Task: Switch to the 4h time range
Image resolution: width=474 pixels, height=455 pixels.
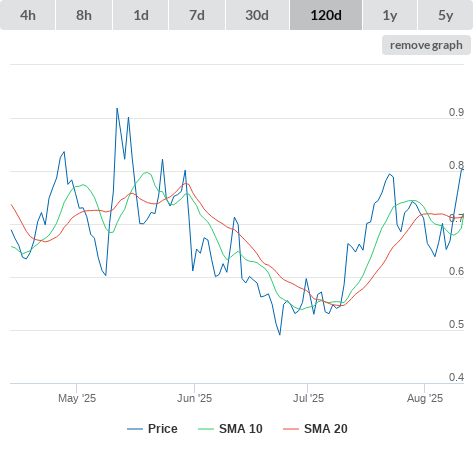Action: (x=28, y=15)
